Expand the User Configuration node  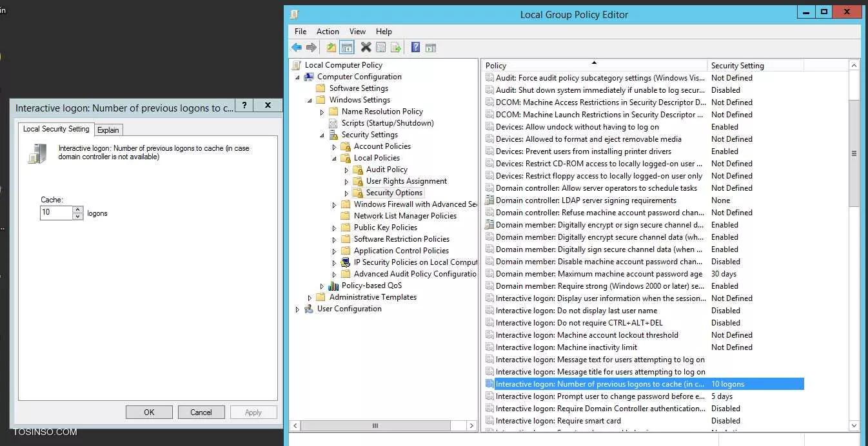click(298, 309)
